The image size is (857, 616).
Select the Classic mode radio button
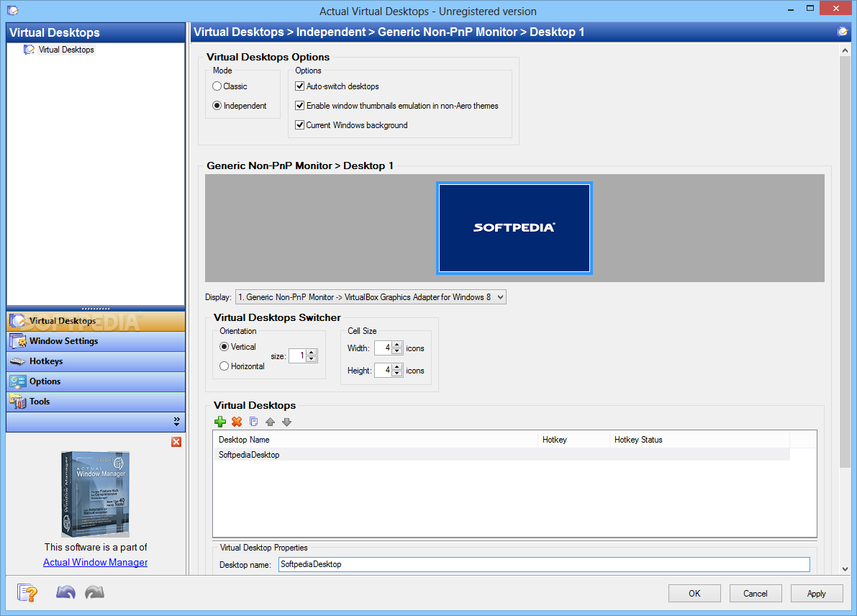click(217, 86)
